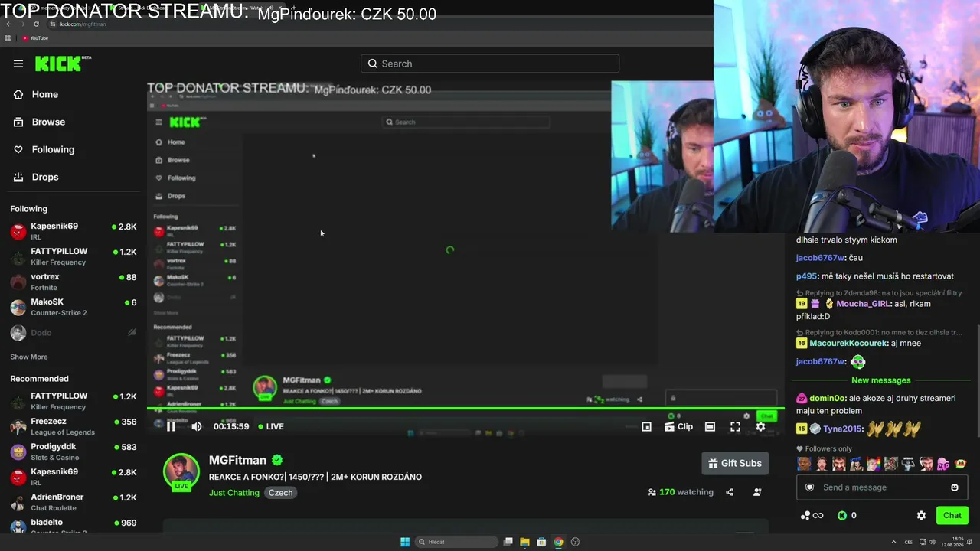Share the stream via share icon
980x551 pixels.
coord(730,492)
